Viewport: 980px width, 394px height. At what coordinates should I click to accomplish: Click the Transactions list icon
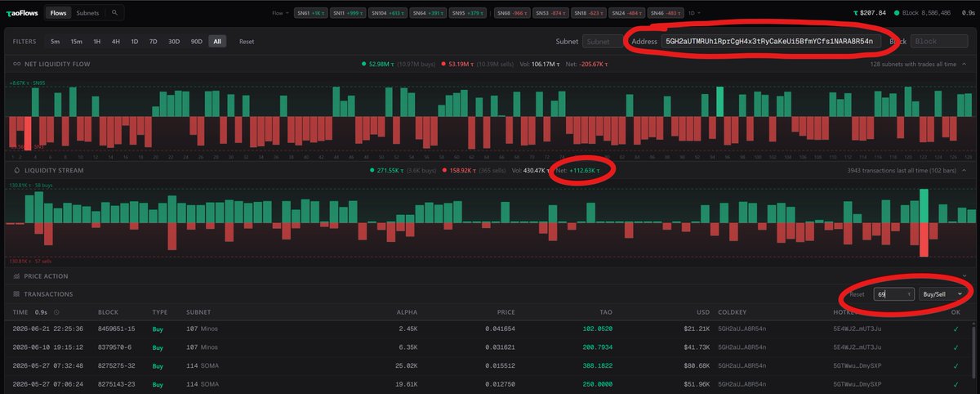pyautogui.click(x=18, y=293)
